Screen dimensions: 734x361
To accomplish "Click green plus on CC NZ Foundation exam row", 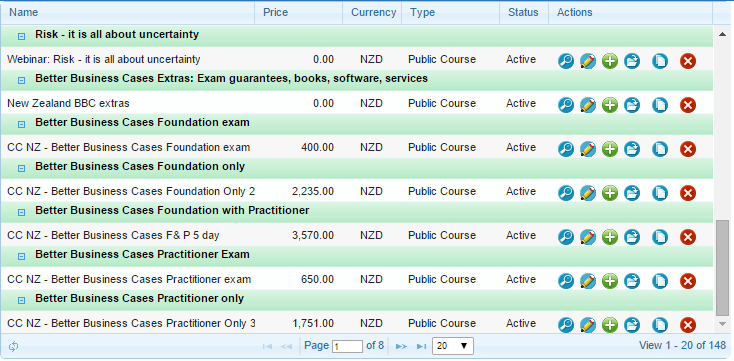I will [609, 149].
